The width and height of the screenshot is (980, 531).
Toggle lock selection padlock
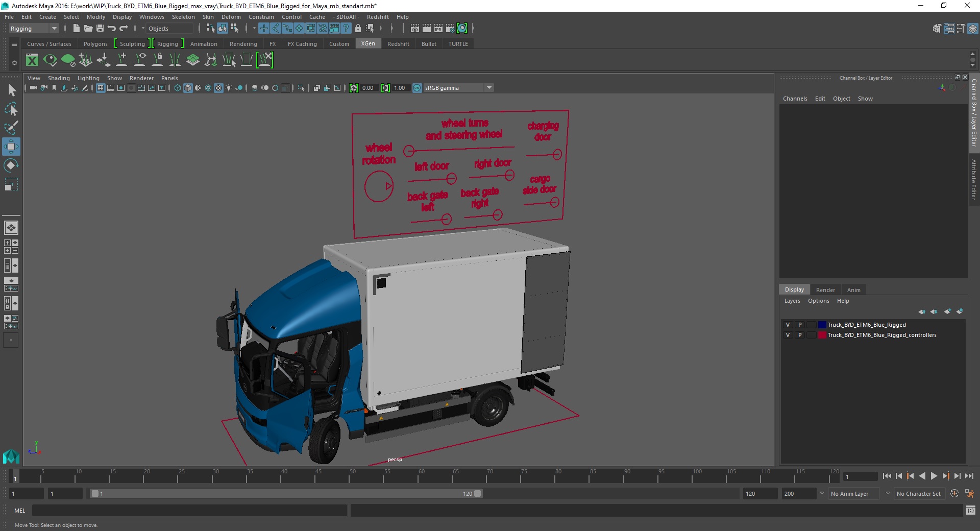pyautogui.click(x=358, y=29)
